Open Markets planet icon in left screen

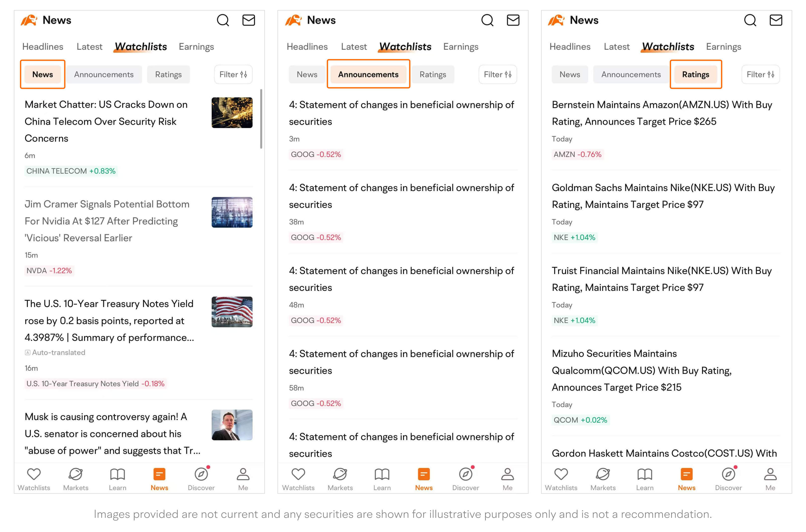pos(75,474)
